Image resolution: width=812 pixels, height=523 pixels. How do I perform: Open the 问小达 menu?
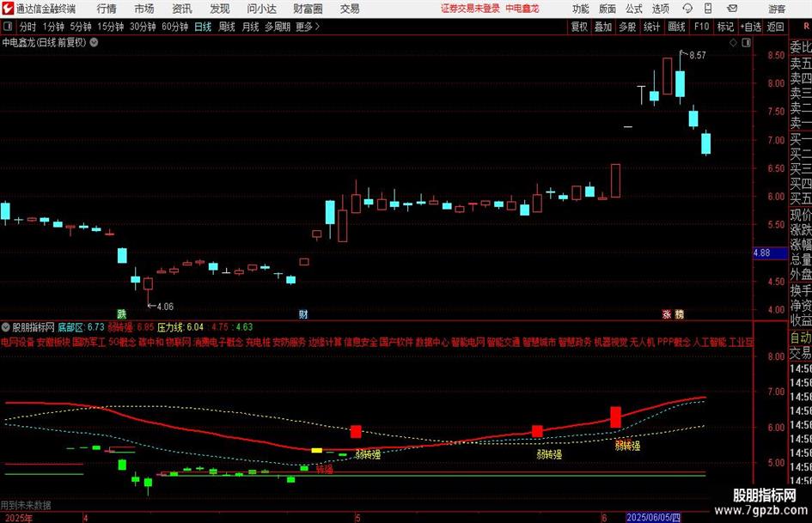(x=261, y=9)
